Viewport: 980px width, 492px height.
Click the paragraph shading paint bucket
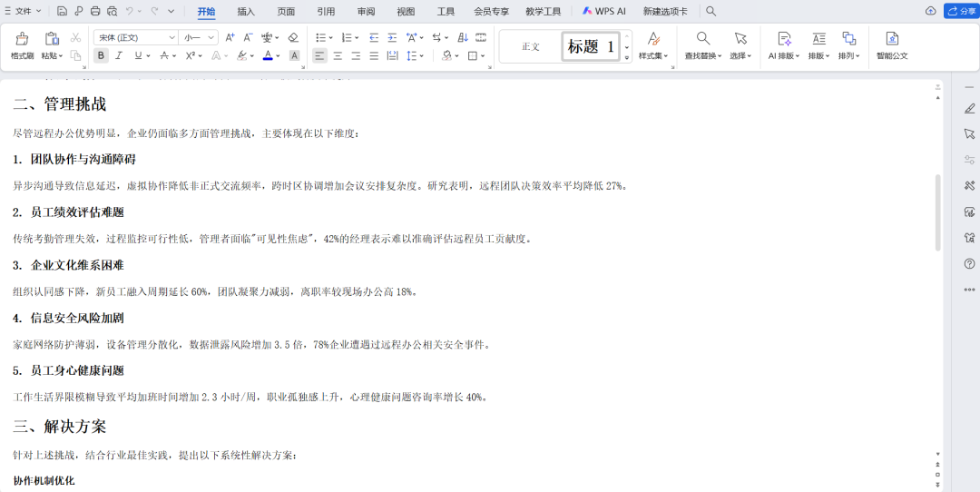pos(446,55)
